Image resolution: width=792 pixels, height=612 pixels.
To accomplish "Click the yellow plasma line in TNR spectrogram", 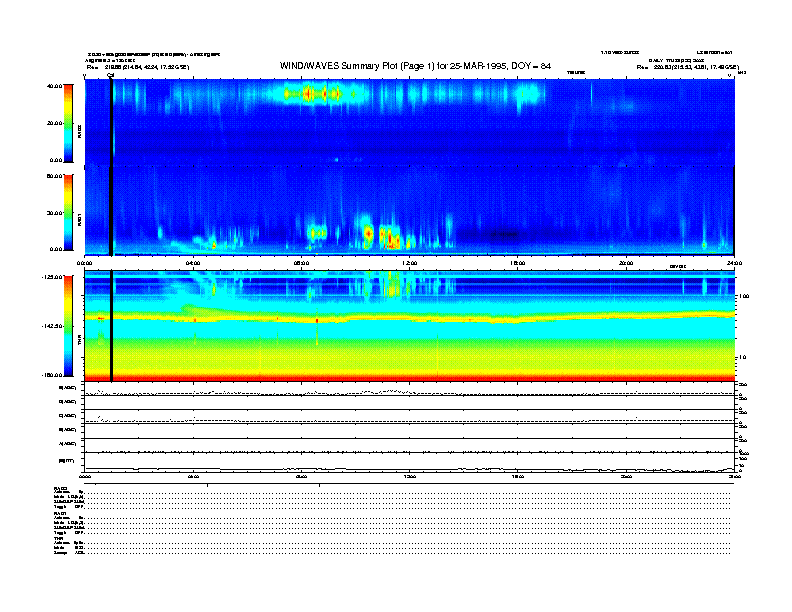I will [400, 319].
